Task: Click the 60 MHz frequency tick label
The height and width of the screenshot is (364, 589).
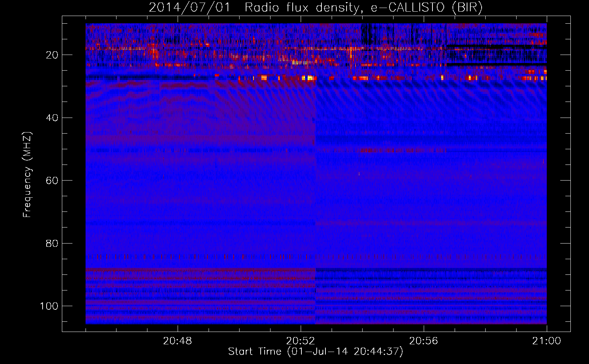Action: tap(52, 181)
